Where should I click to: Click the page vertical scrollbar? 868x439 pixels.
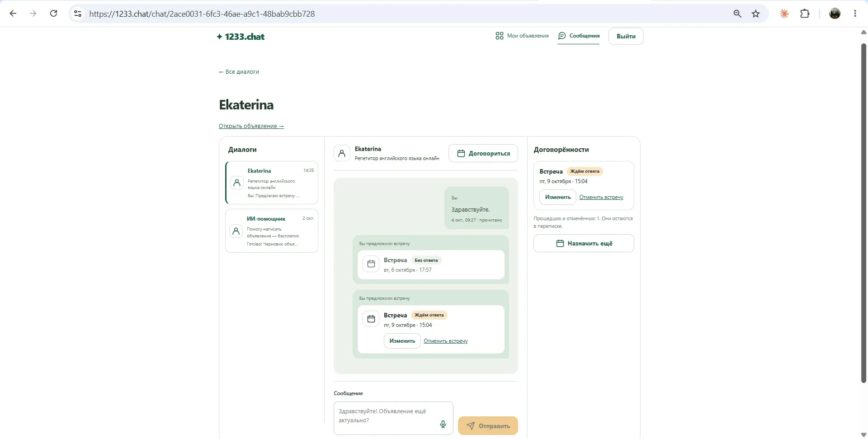coord(863,212)
